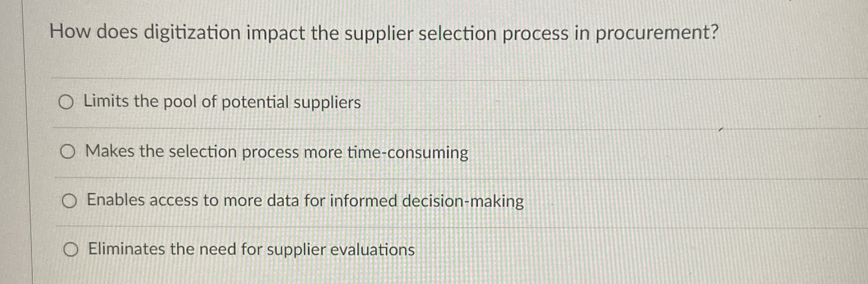The height and width of the screenshot is (284, 868).
Task: Click the text 'Limits the pool of potential suppliers'
Action: pos(222,102)
